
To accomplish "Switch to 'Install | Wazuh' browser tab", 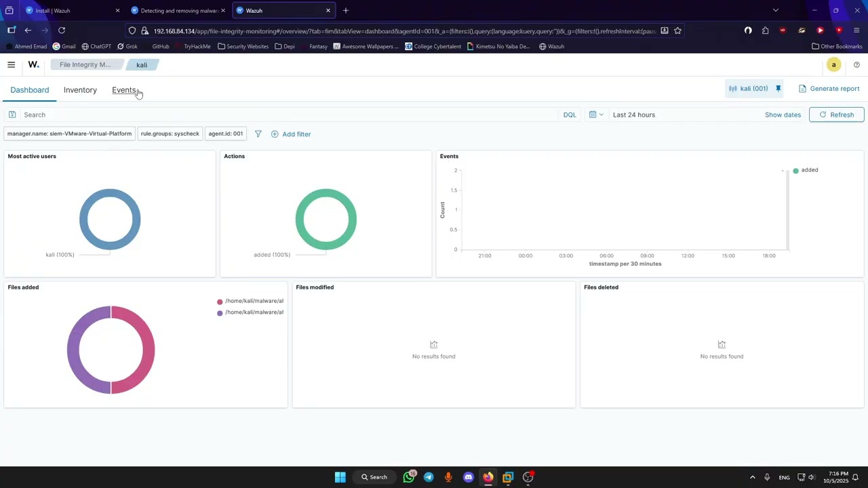I will [71, 10].
